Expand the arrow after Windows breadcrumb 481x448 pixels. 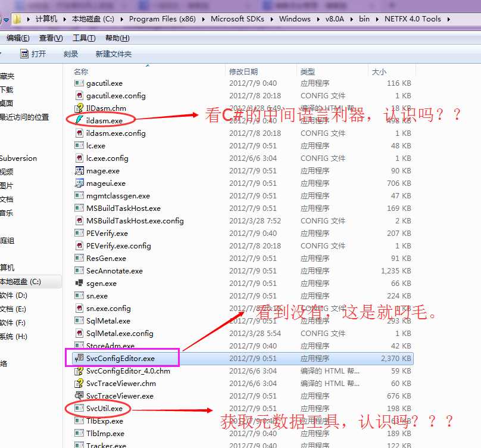pyautogui.click(x=318, y=19)
